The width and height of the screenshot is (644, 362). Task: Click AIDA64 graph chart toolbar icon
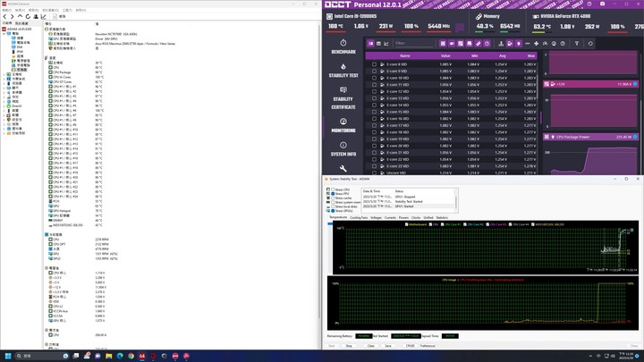coord(44,16)
